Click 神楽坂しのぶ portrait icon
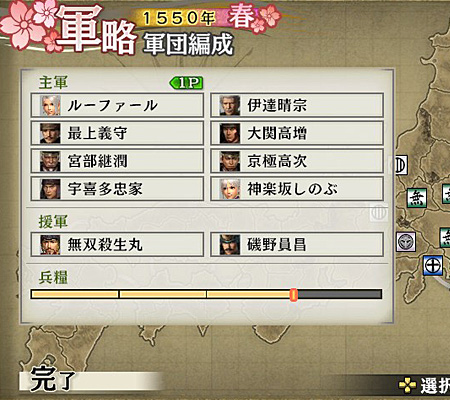 (x=230, y=189)
